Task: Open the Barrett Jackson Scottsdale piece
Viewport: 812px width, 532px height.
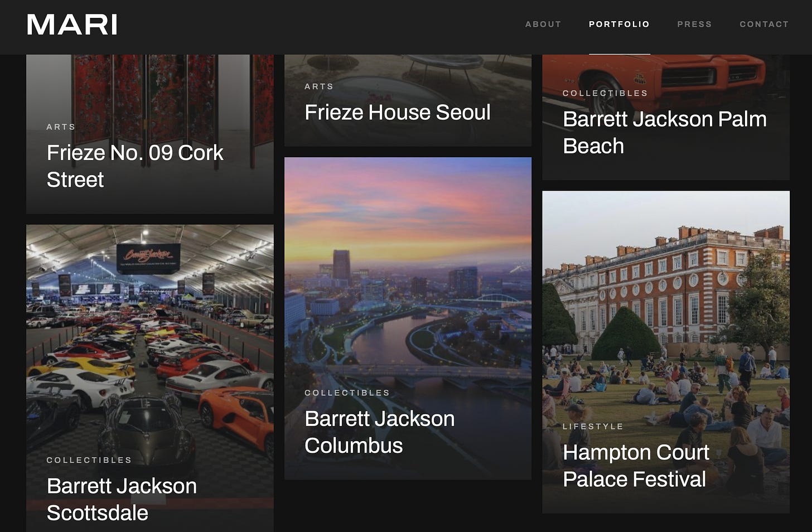Action: click(122, 499)
